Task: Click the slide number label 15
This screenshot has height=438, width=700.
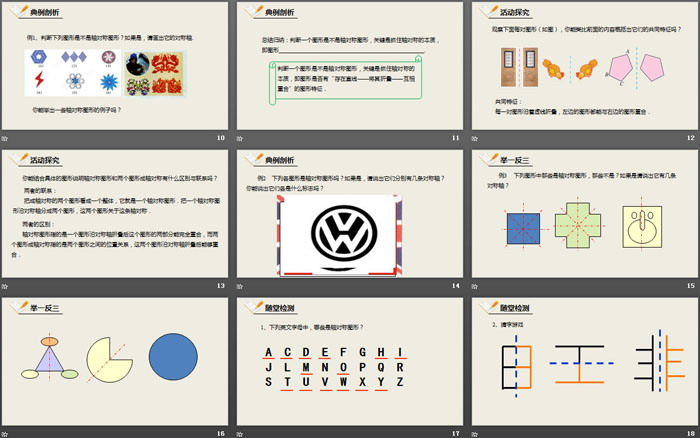Action: (x=691, y=286)
